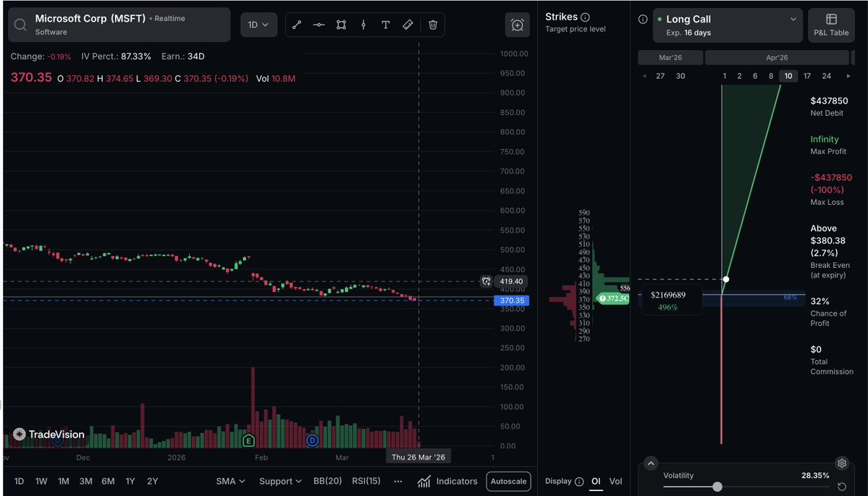Click the 32% Chance of Profit value
The image size is (868, 496).
(819, 301)
